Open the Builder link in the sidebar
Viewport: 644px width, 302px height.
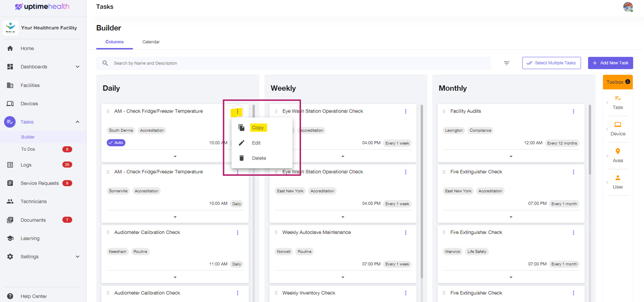pos(28,137)
